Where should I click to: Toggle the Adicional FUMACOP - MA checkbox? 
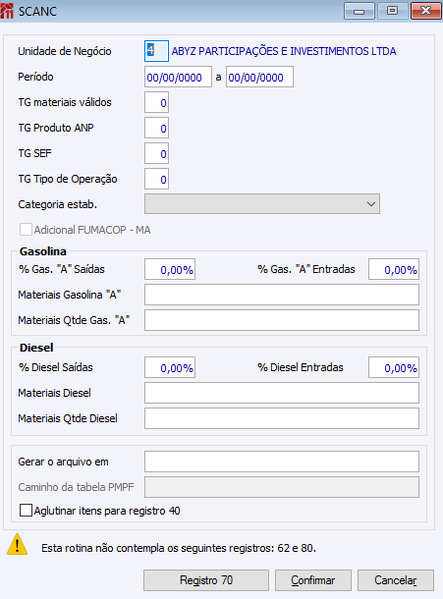[26, 230]
